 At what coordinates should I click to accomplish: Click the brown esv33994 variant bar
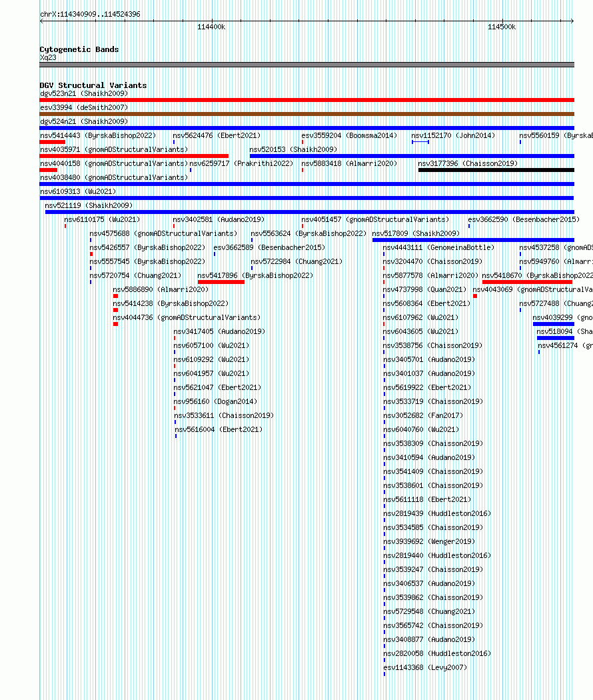click(306, 114)
